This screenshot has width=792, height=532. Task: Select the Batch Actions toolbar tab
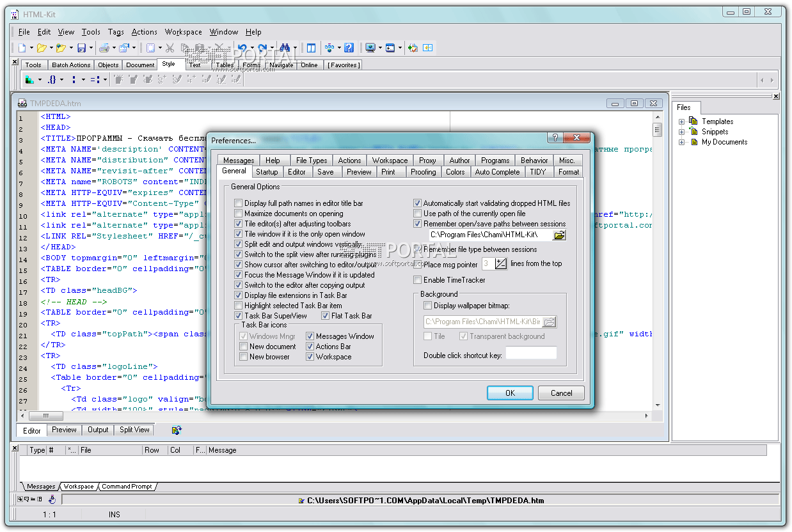click(x=71, y=65)
